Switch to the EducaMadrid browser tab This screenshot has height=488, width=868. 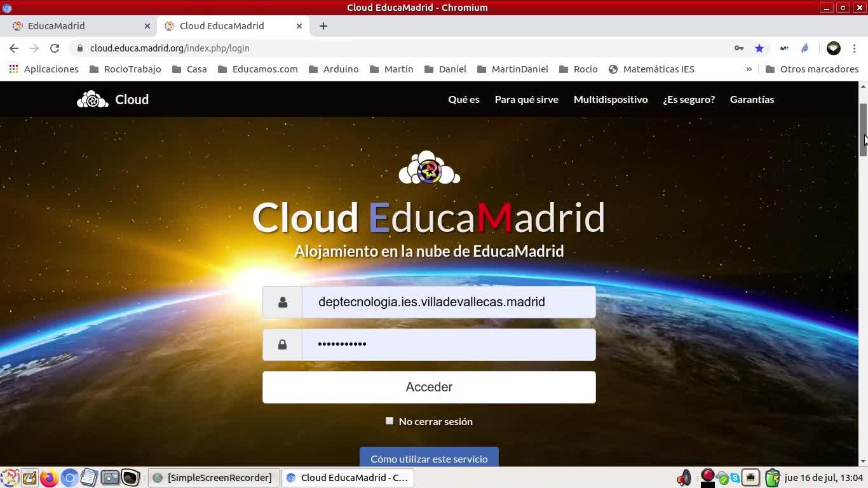point(79,26)
